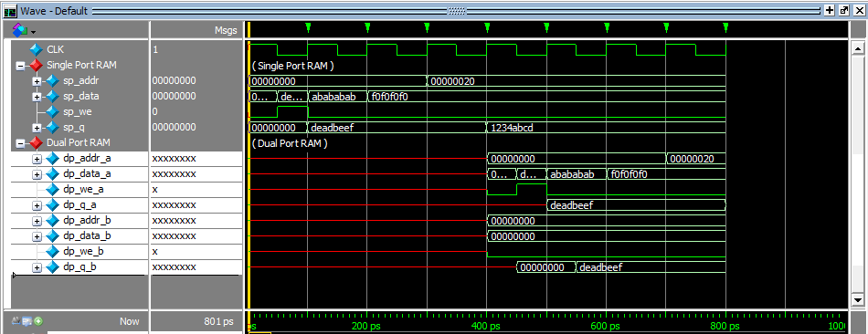The height and width of the screenshot is (334, 868).
Task: Click the Wave window icon in the title bar
Action: tap(9, 11)
